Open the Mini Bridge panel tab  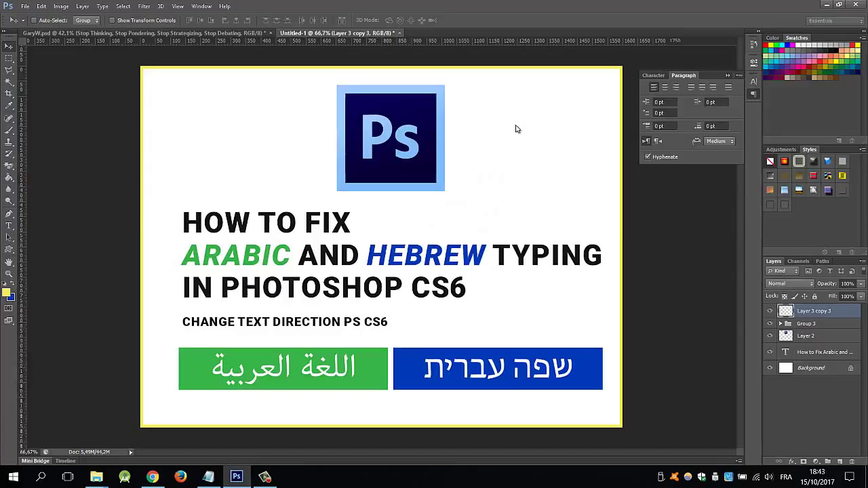coord(35,461)
